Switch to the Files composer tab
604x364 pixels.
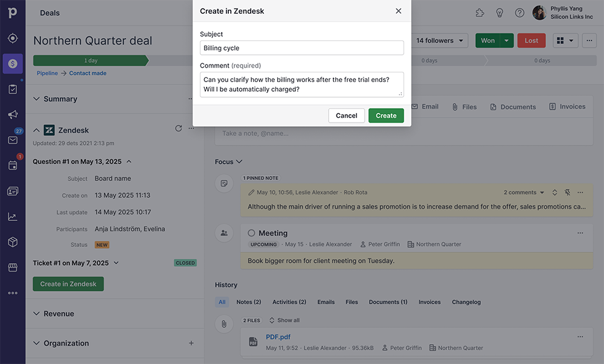(464, 107)
